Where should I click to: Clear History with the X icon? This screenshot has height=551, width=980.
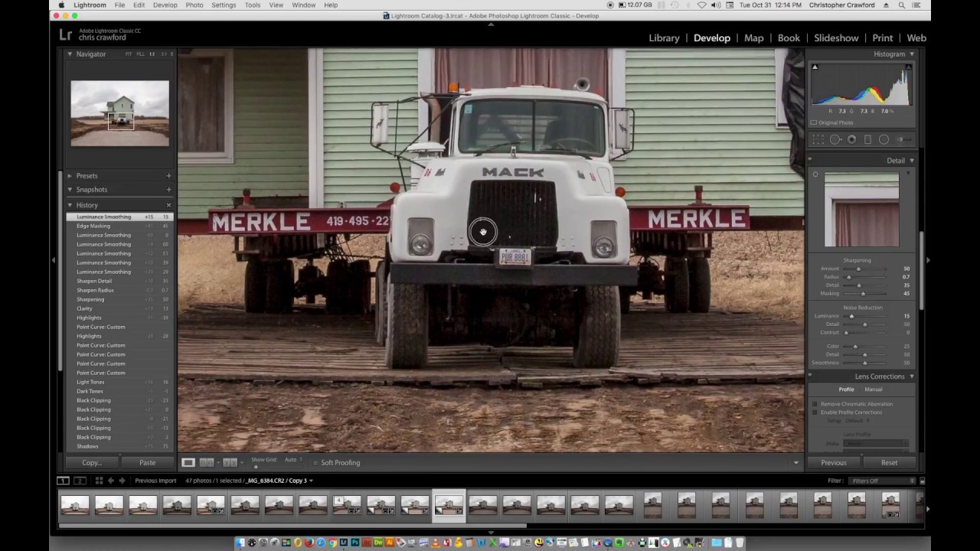tap(168, 205)
